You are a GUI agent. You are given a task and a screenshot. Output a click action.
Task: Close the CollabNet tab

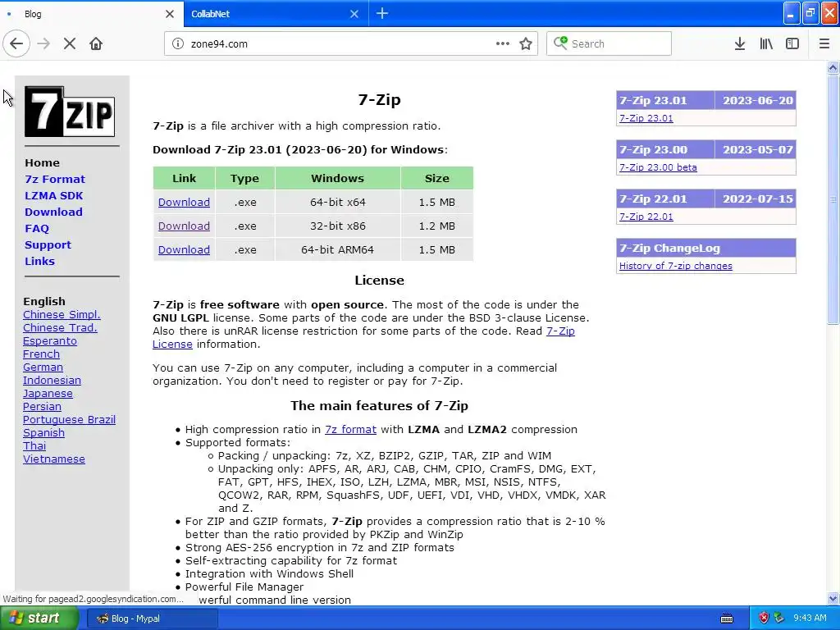coord(354,14)
